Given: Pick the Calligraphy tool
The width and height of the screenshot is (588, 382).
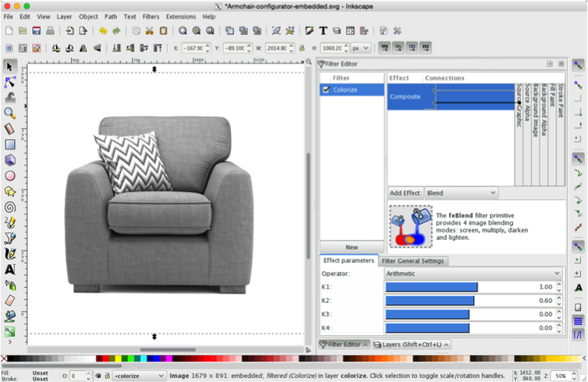Looking at the screenshot, I should [x=10, y=254].
